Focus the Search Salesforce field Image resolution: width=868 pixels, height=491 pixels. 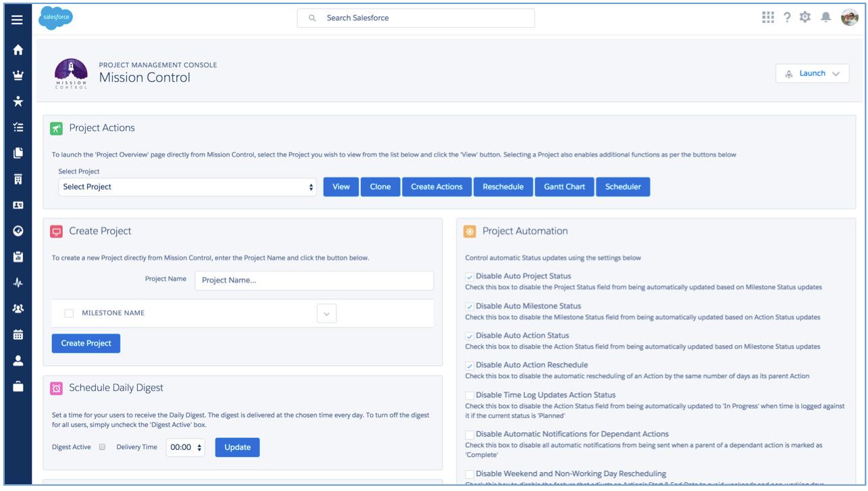(x=415, y=18)
